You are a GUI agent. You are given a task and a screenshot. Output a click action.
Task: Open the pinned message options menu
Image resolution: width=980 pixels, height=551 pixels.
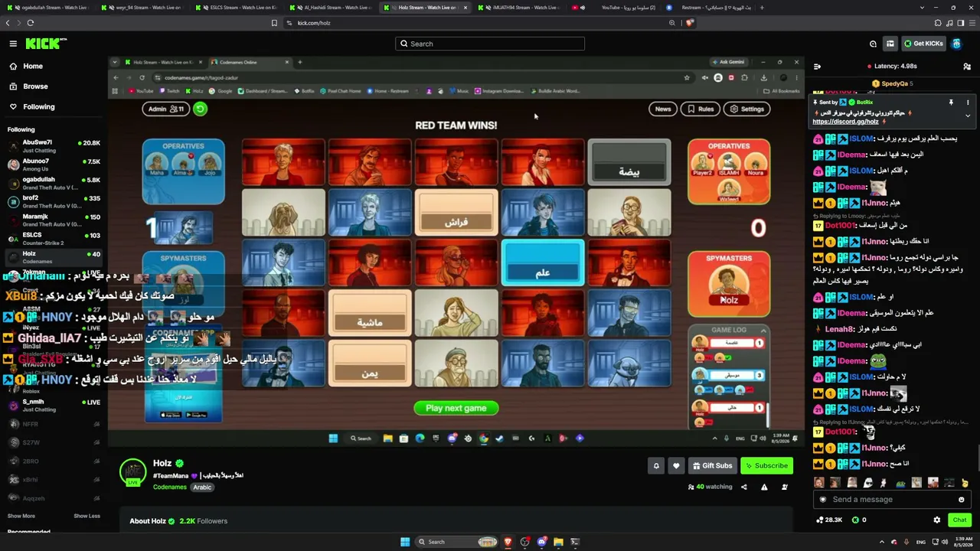968,102
